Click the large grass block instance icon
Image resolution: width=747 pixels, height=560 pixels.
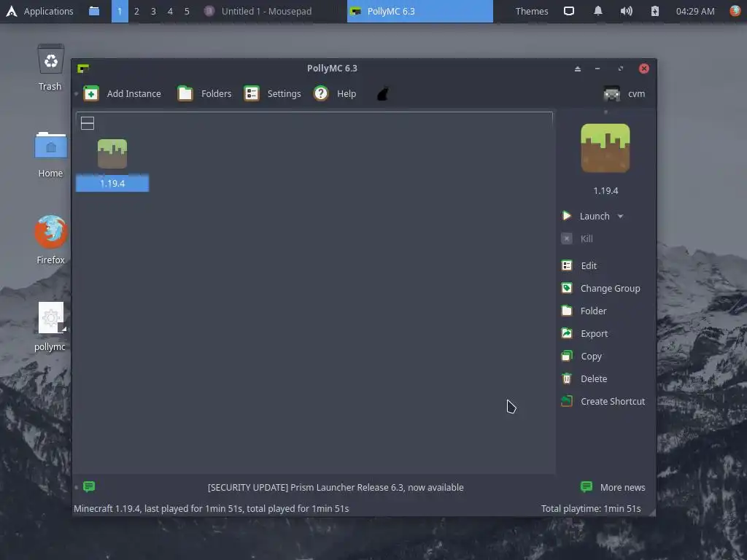coord(605,148)
